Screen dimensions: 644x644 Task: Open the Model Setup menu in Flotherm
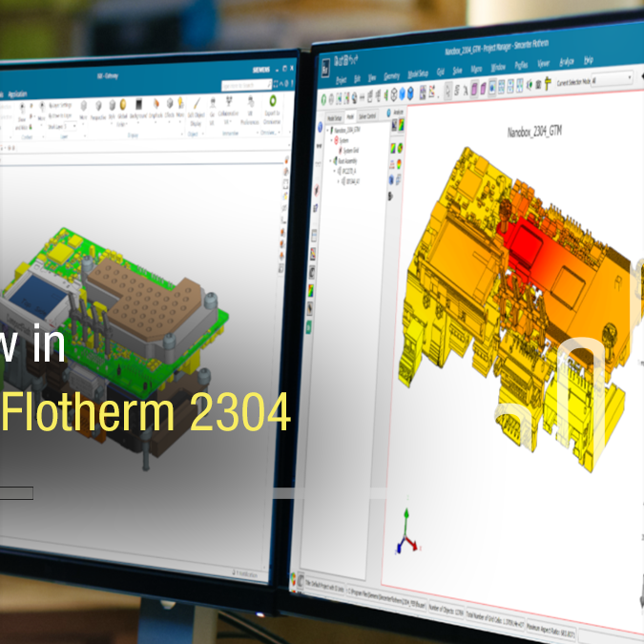(418, 73)
